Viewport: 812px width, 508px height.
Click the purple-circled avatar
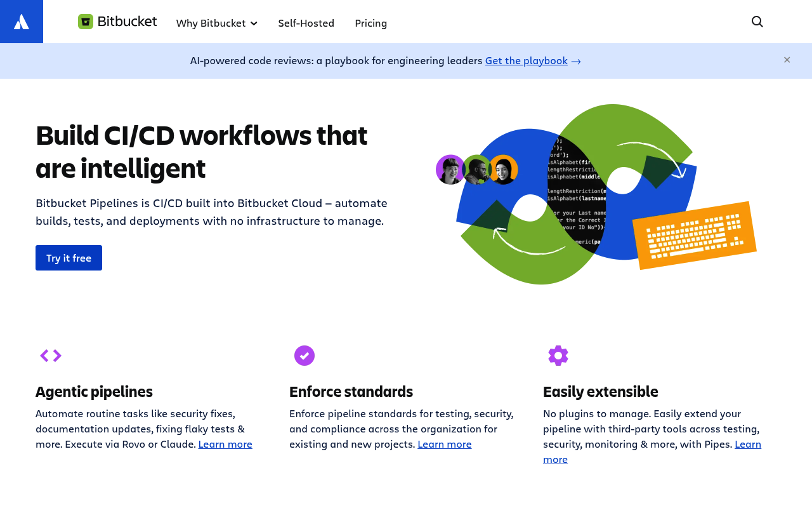[450, 170]
